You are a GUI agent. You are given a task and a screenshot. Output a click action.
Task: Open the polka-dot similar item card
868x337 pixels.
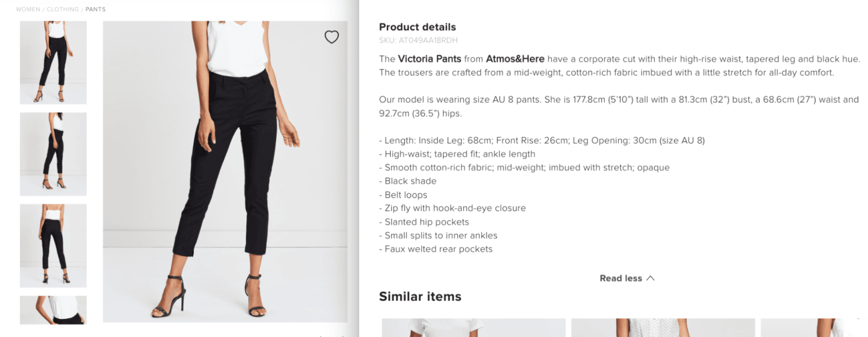(x=663, y=328)
